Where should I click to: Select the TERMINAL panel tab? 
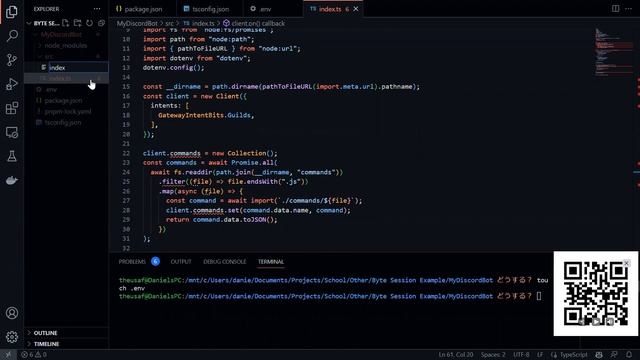[271, 262]
